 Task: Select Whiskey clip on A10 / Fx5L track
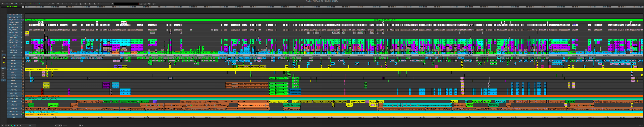(x=46, y=84)
